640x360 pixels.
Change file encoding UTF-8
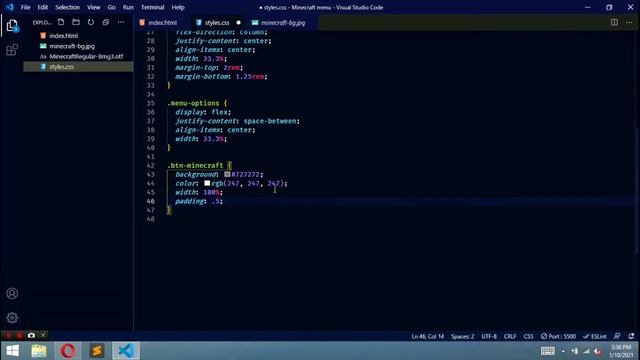click(489, 336)
